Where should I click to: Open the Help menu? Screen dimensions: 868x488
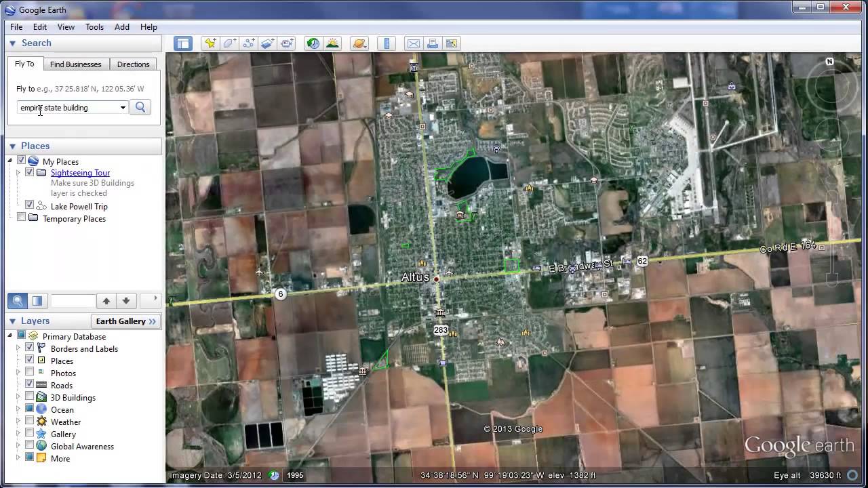point(149,27)
